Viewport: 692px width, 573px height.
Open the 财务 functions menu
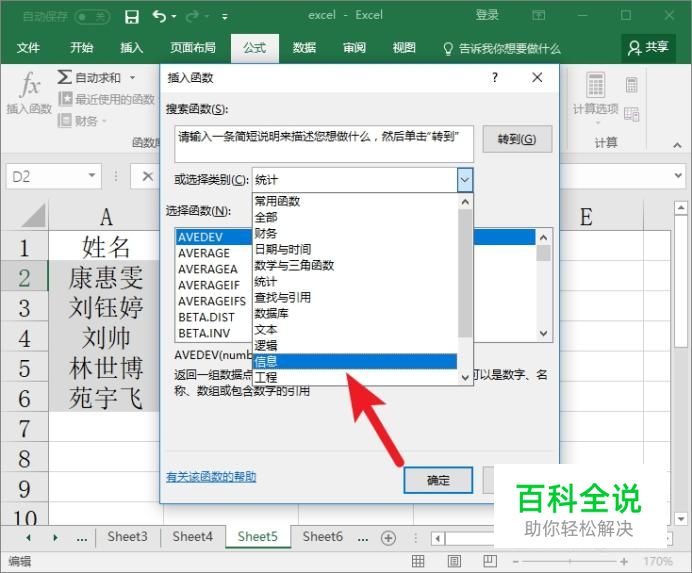[x=82, y=121]
